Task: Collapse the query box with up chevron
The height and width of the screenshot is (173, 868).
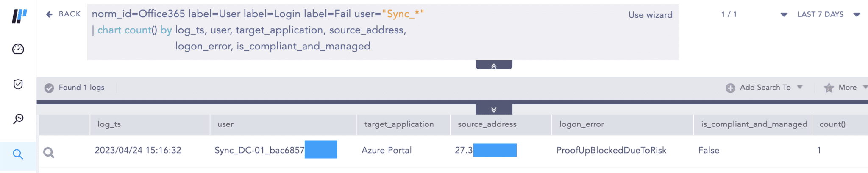Action: [494, 66]
